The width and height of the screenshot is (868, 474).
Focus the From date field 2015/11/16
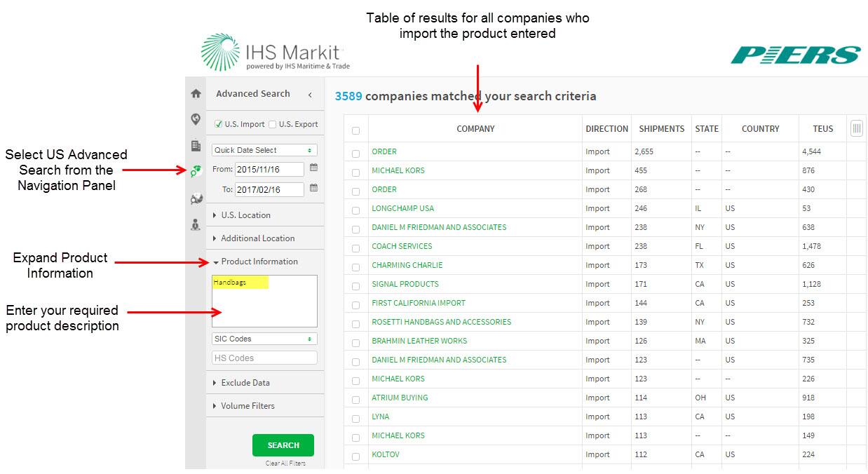coord(269,170)
